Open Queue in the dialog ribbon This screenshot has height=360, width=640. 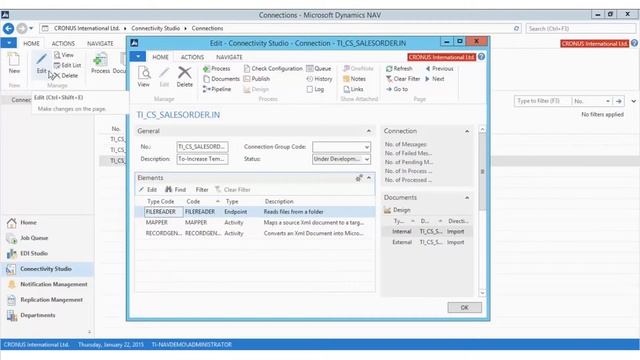pyautogui.click(x=319, y=69)
